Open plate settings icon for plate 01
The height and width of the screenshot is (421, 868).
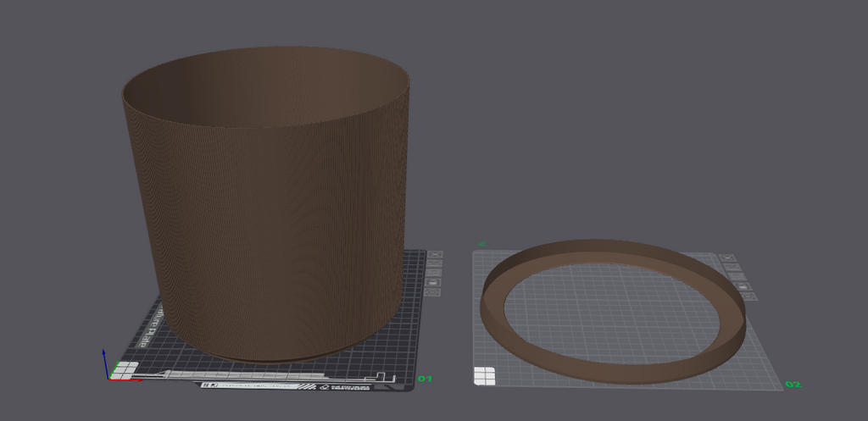(431, 292)
